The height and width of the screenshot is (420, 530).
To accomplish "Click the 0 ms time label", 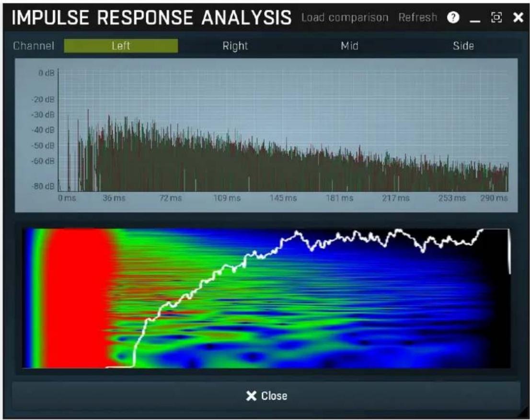I will pyautogui.click(x=67, y=198).
